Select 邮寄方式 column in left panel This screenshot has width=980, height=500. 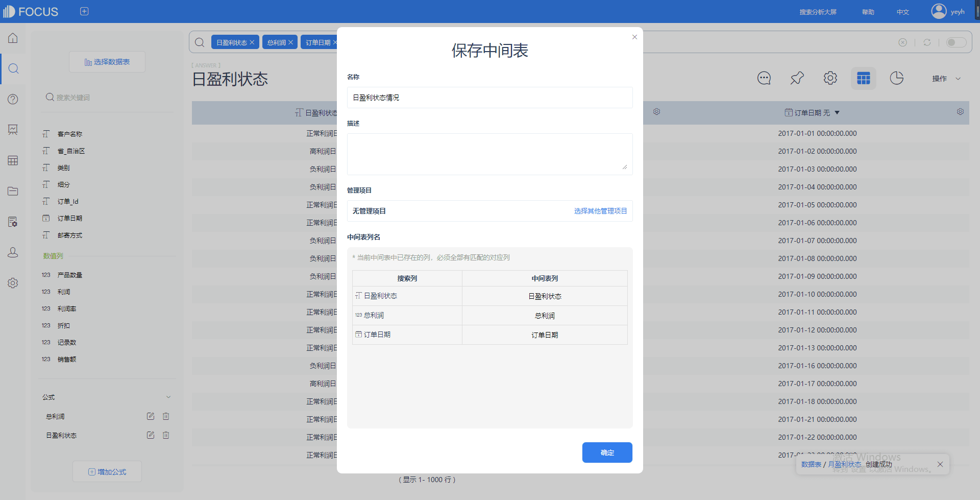coord(70,235)
